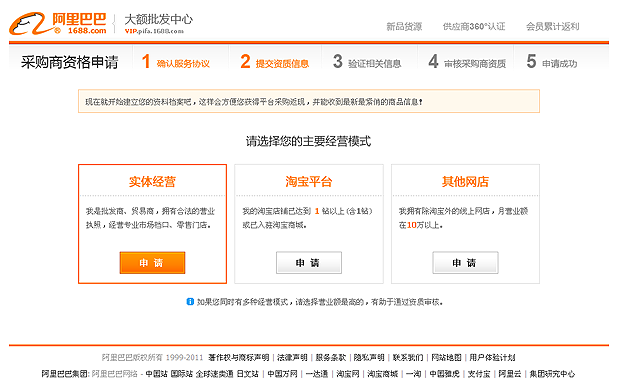Image resolution: width=620 pixels, height=390 pixels.
Task: Open the 隐私声明 footer link
Action: pos(369,358)
